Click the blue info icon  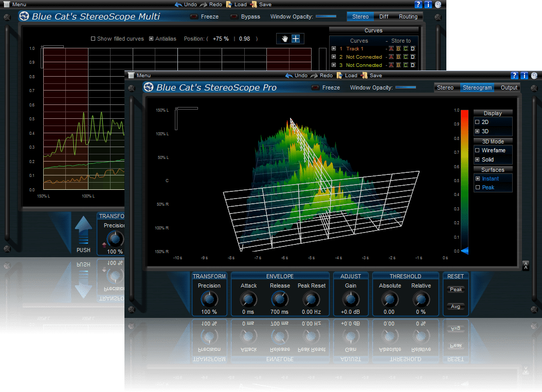pos(524,75)
